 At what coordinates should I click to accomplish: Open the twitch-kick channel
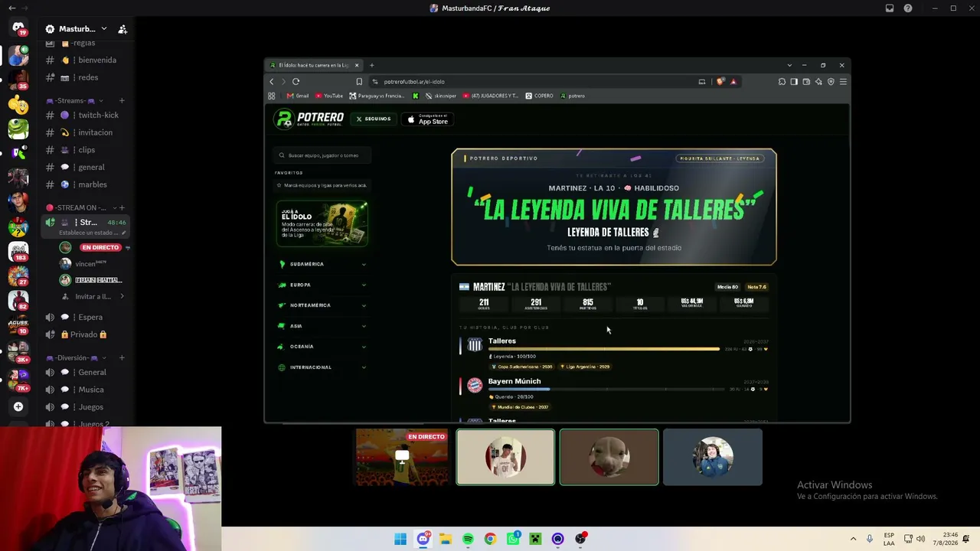click(87, 115)
